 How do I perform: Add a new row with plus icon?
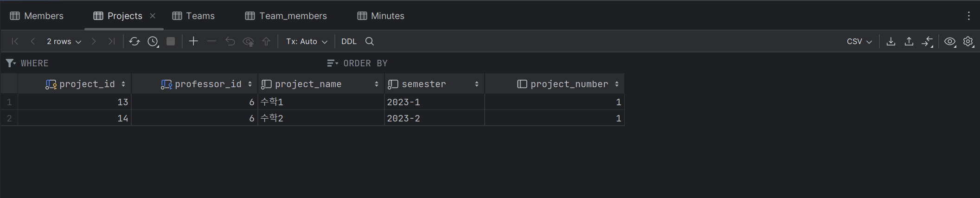tap(193, 41)
